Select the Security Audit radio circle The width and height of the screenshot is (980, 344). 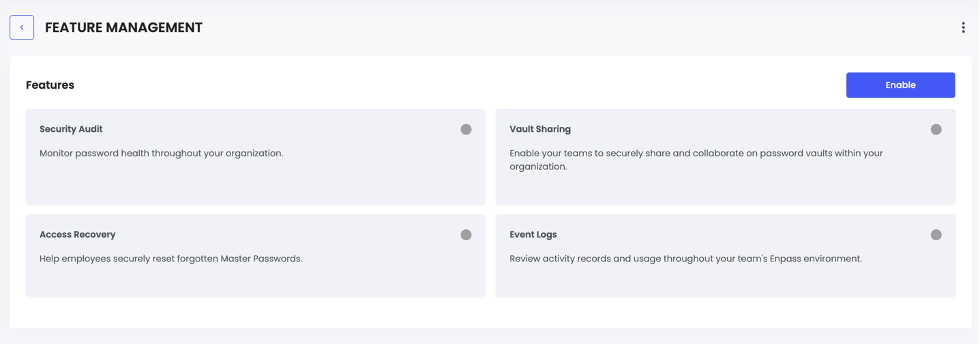pos(466,129)
